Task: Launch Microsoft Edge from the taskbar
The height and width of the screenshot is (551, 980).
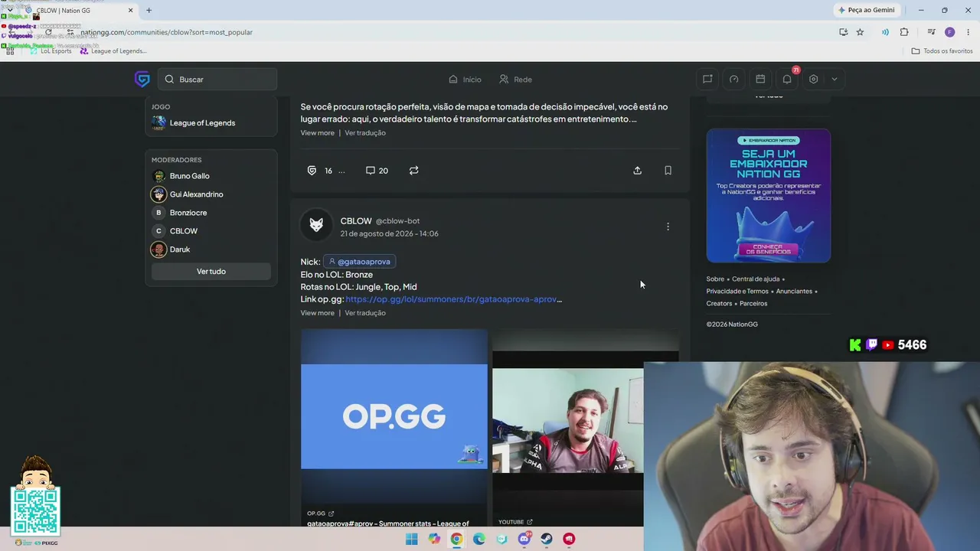Action: click(479, 539)
